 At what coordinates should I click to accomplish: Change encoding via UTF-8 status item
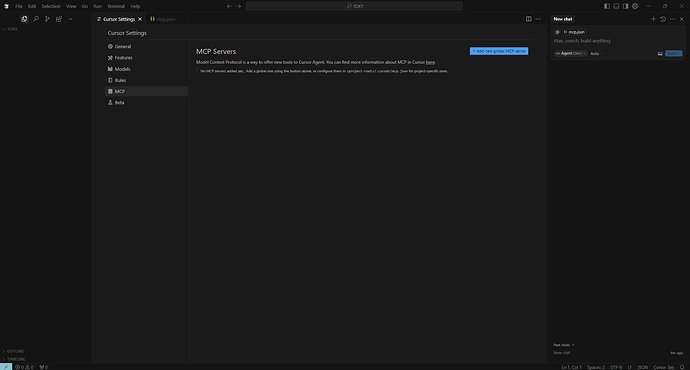point(616,367)
